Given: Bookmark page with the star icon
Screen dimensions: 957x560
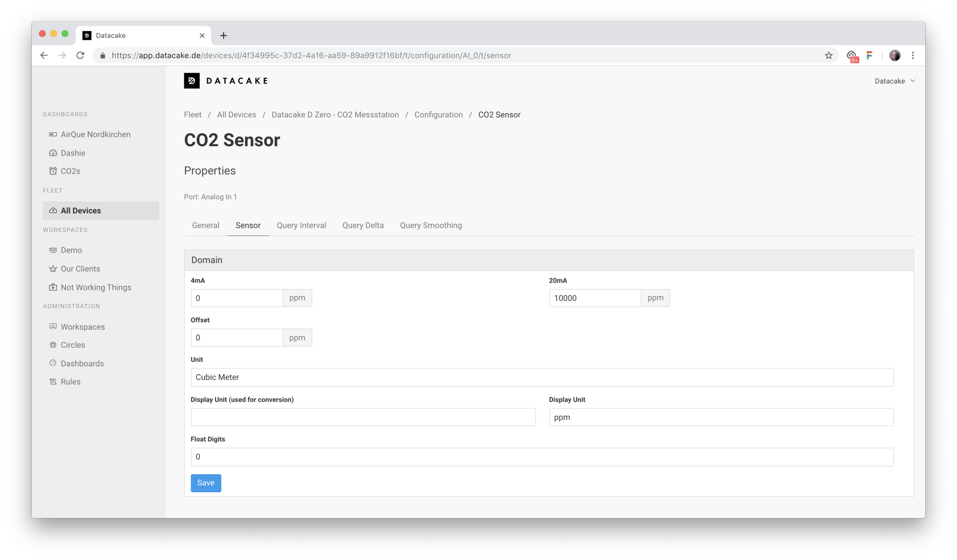Looking at the screenshot, I should click(x=828, y=55).
